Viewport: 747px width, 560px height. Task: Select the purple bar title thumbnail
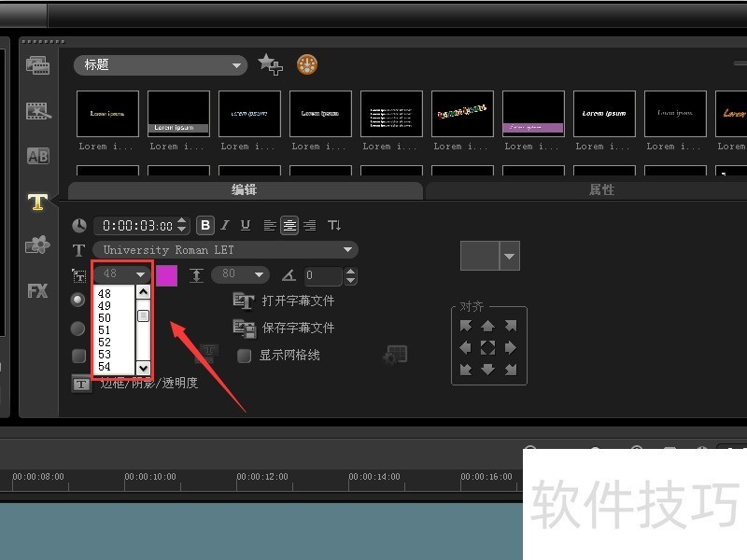point(533,114)
